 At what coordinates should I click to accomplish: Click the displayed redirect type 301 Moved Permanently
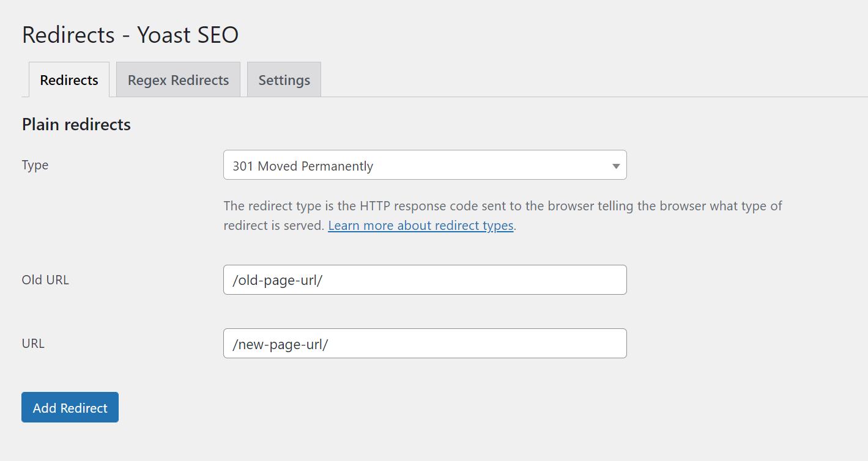(302, 165)
